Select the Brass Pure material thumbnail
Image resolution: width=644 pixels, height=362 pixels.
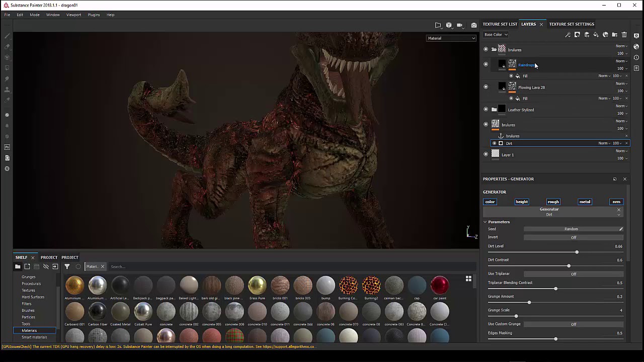[257, 286]
